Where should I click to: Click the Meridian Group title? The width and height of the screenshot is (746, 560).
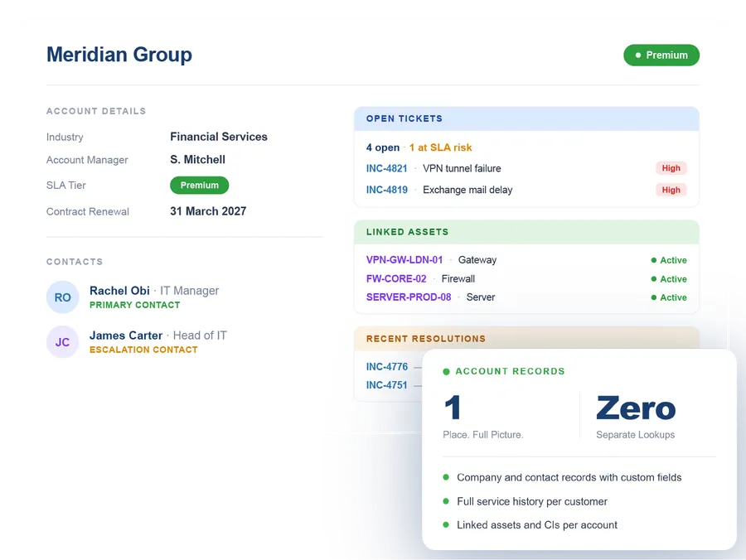[119, 55]
